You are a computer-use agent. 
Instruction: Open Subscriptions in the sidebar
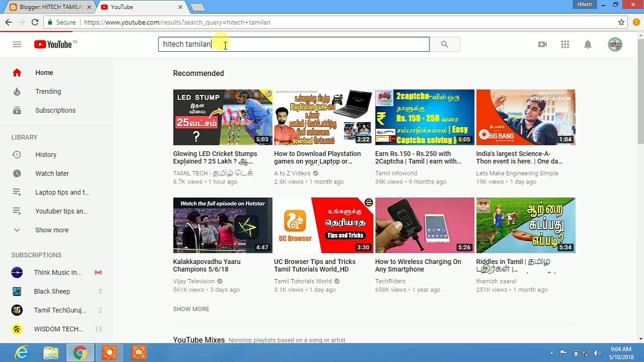point(56,110)
